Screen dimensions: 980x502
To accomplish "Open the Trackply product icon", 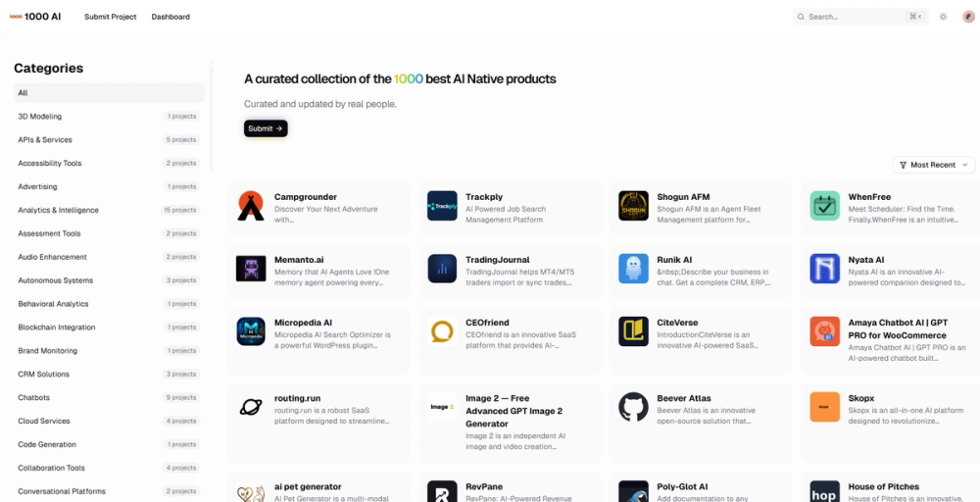I will coord(442,206).
